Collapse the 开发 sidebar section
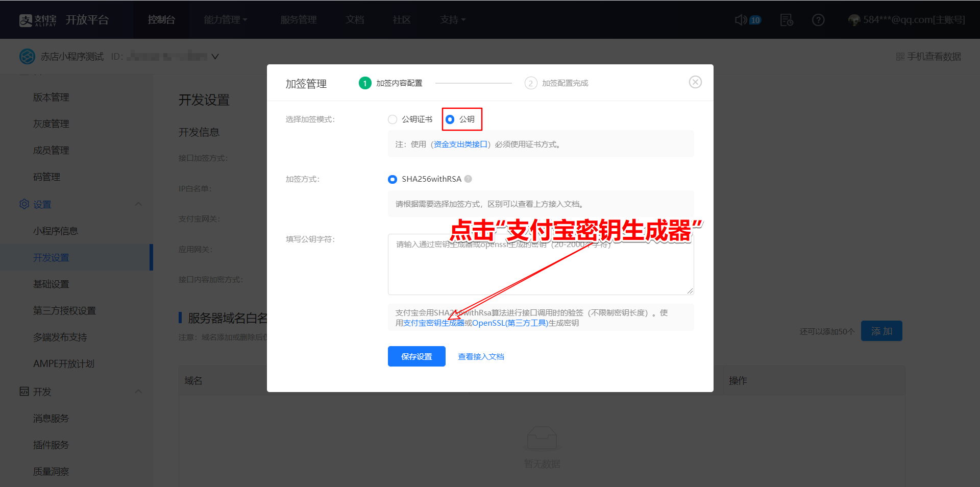 point(138,392)
